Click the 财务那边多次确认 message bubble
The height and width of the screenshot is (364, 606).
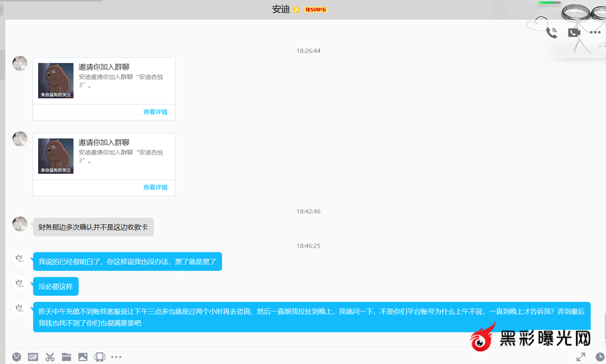[x=93, y=227]
